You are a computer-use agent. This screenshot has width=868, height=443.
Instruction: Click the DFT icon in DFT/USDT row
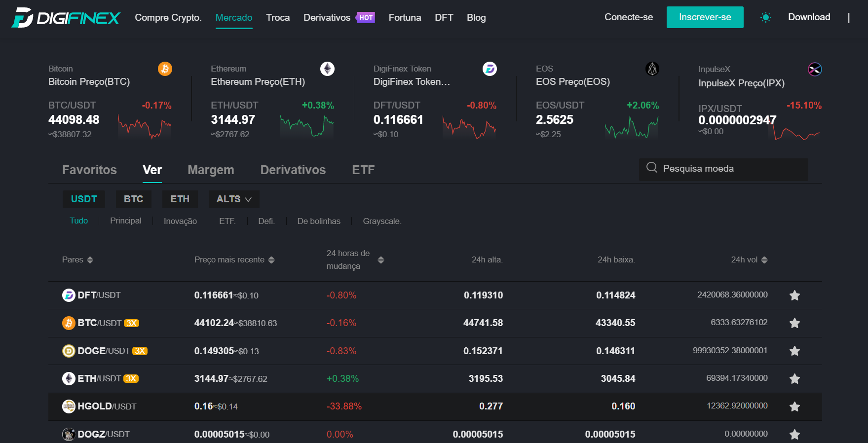(x=69, y=295)
